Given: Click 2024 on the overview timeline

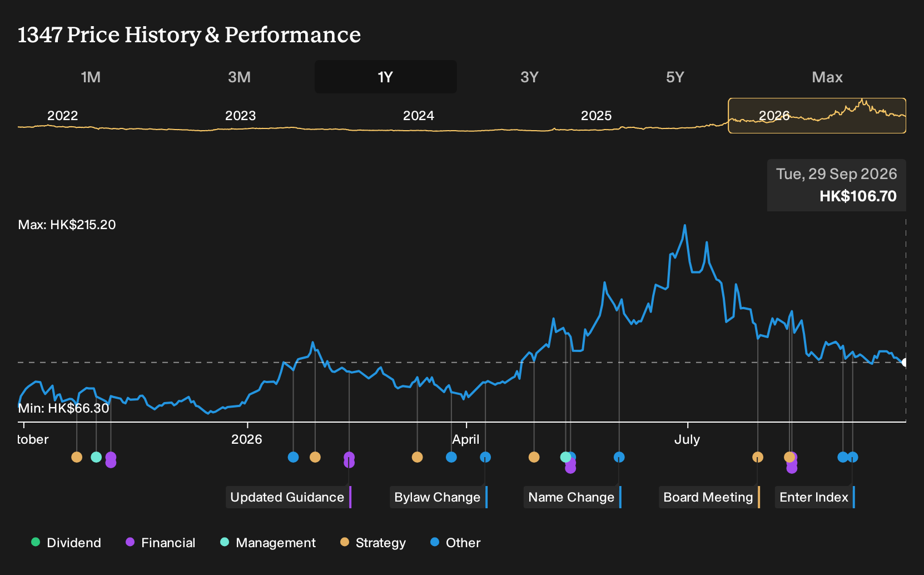Looking at the screenshot, I should (418, 116).
